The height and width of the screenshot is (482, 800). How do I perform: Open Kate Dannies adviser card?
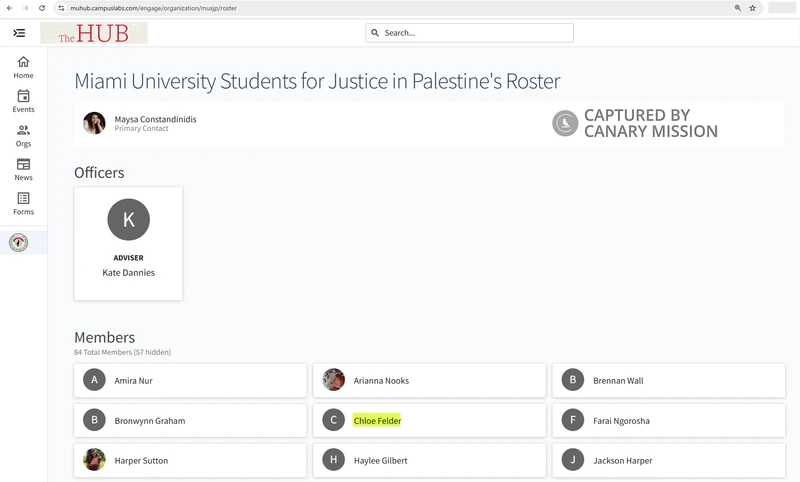point(129,244)
